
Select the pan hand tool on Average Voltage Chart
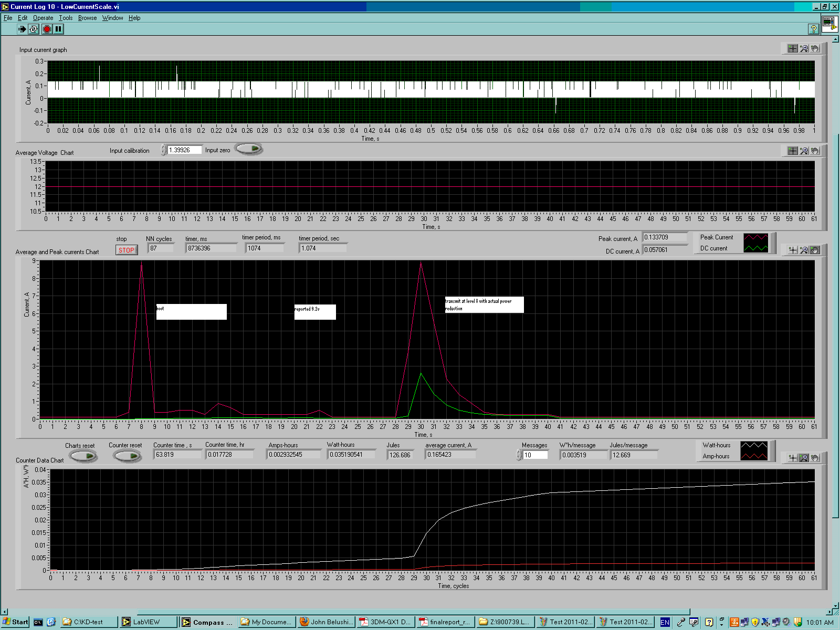click(x=814, y=151)
